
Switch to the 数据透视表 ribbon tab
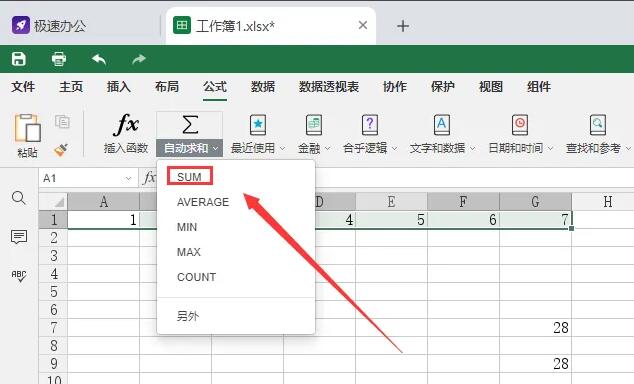click(x=329, y=87)
